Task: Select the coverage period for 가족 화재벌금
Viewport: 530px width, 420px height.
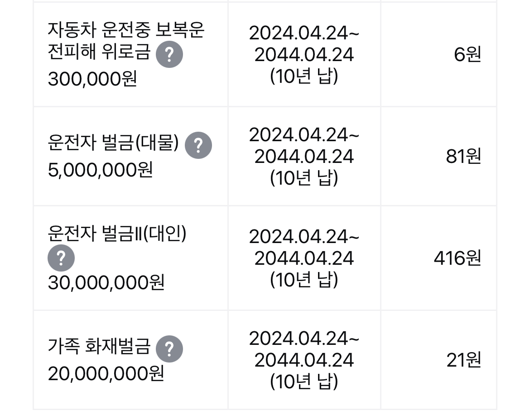Action: point(304,360)
